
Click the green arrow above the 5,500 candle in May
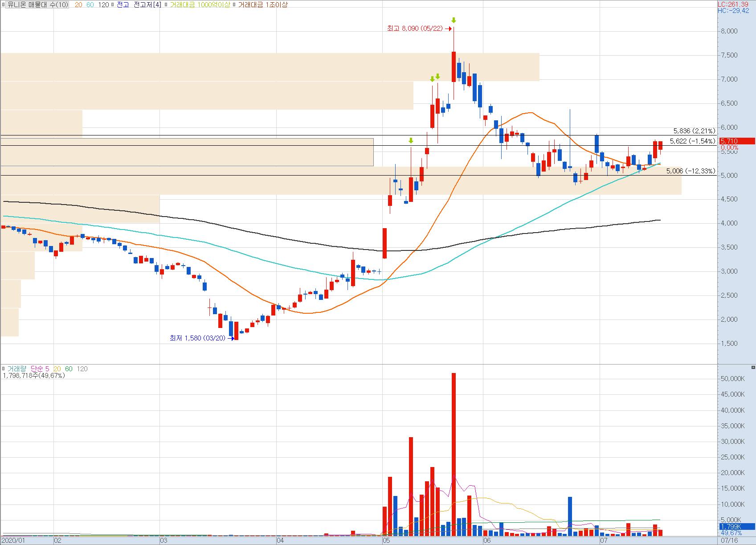[x=411, y=141]
